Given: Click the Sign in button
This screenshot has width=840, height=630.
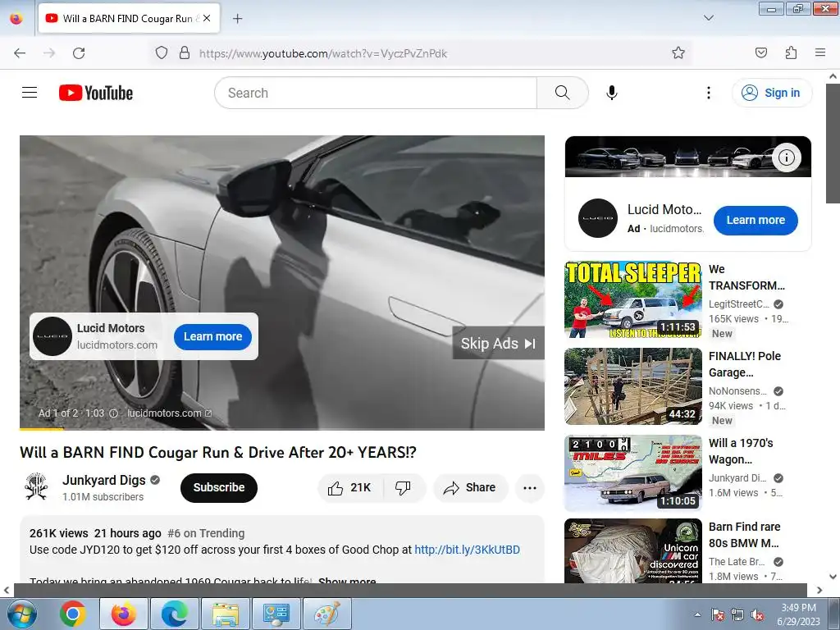Looking at the screenshot, I should (771, 93).
